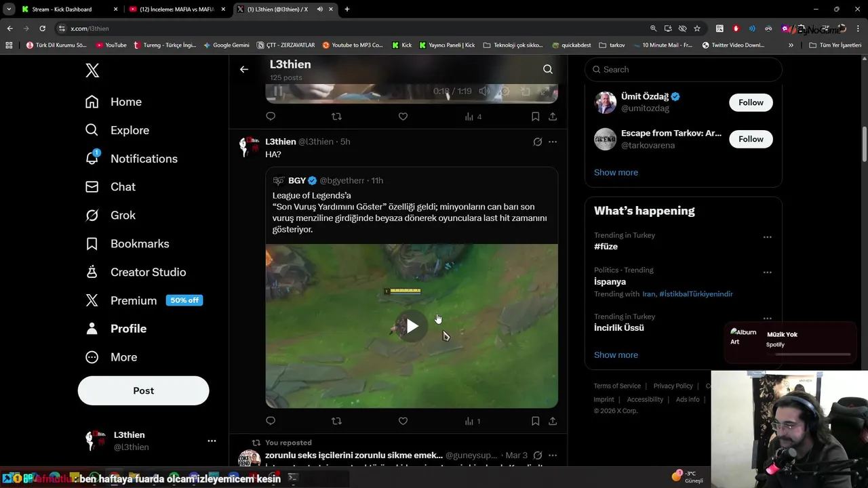868x488 pixels.
Task: Open the quoted BGY account name
Action: pyautogui.click(x=297, y=180)
